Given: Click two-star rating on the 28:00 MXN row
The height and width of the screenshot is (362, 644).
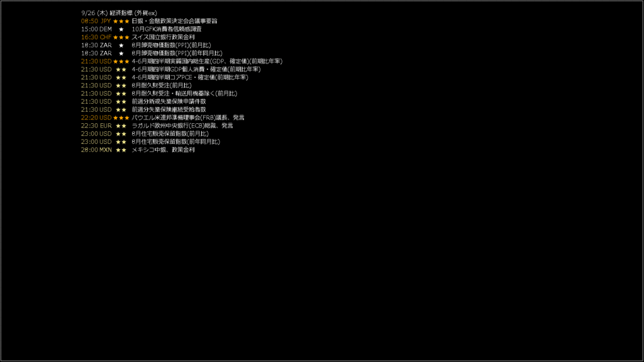Looking at the screenshot, I should point(121,150).
